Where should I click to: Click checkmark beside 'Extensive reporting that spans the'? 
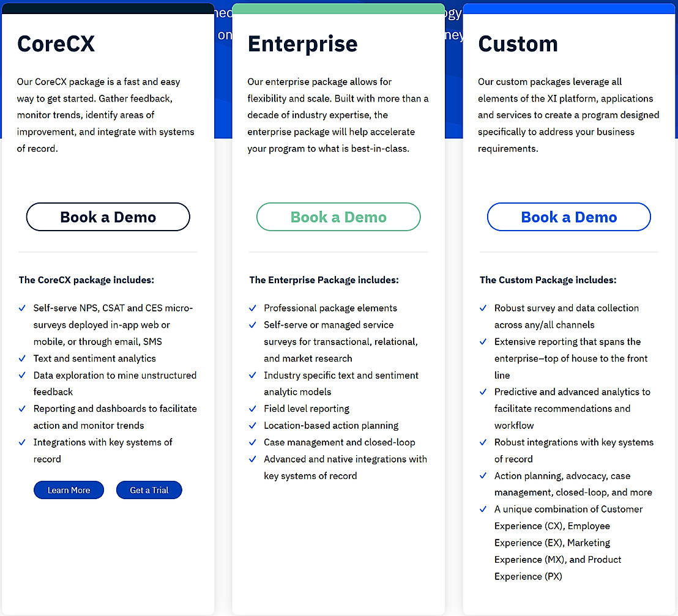tap(483, 341)
